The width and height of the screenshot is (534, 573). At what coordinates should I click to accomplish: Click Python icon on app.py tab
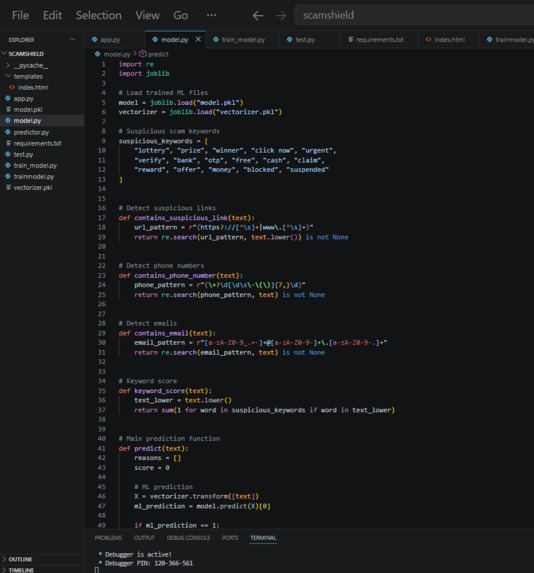coord(95,39)
